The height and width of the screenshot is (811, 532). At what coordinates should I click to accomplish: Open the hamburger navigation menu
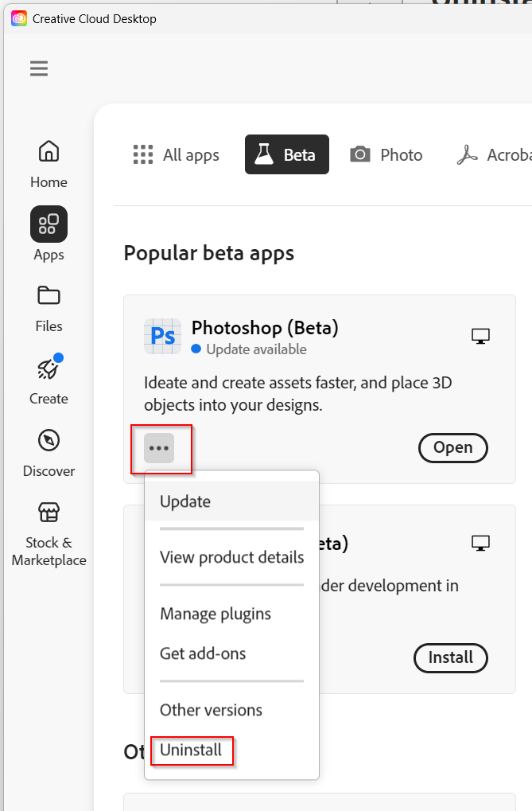(38, 68)
